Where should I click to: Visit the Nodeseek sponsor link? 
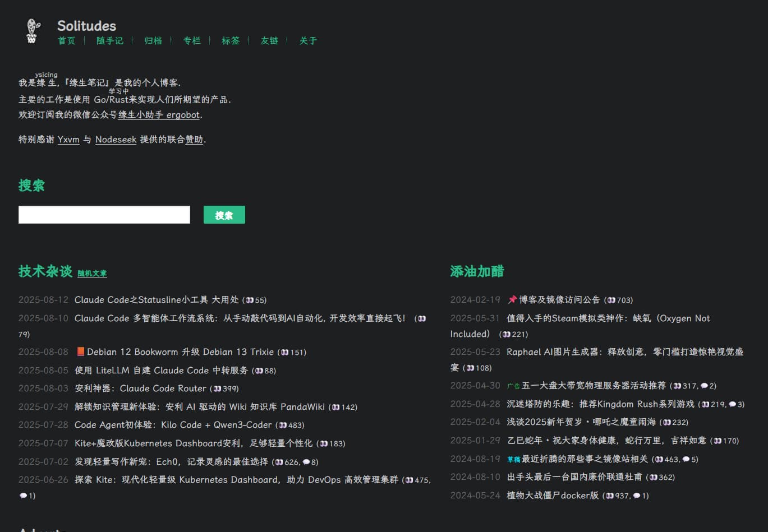(116, 140)
